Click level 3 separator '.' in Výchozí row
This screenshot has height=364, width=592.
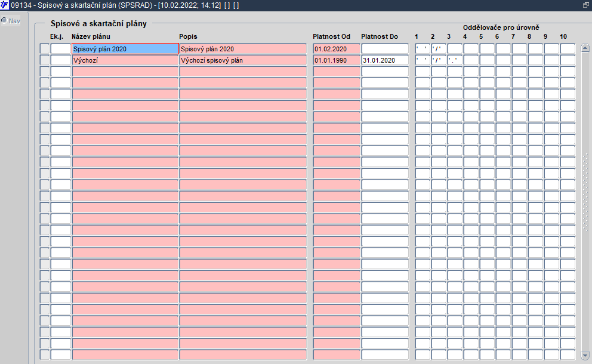[455, 60]
